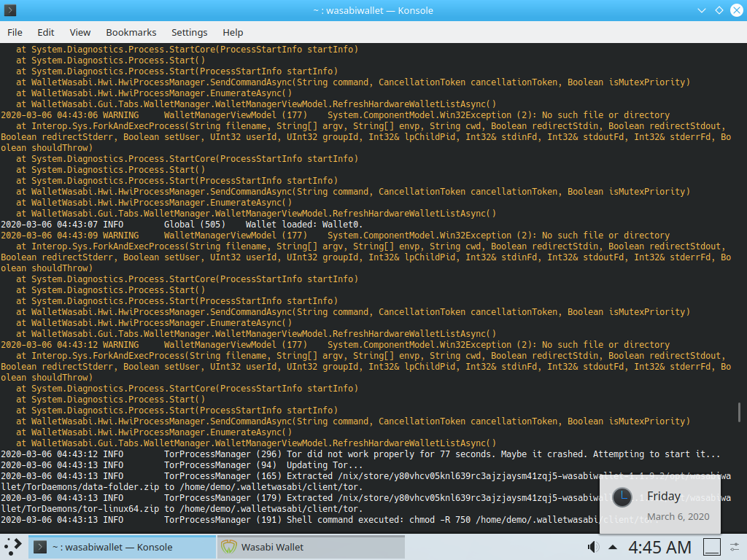The image size is (747, 560).
Task: Open the KDE application launcher
Action: [13, 547]
